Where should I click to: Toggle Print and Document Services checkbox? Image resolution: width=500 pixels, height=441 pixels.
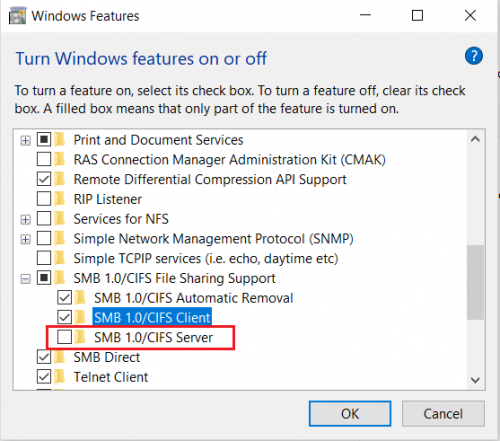click(44, 139)
